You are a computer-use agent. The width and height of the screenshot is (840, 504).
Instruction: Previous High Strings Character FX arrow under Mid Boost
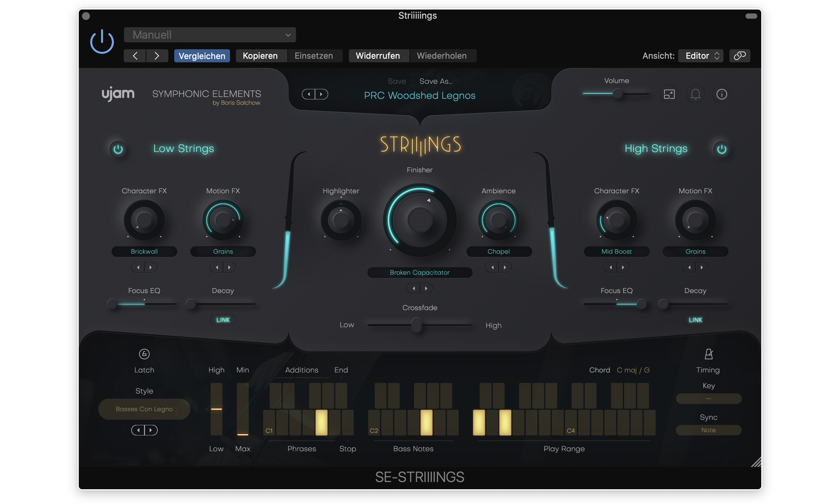[611, 267]
